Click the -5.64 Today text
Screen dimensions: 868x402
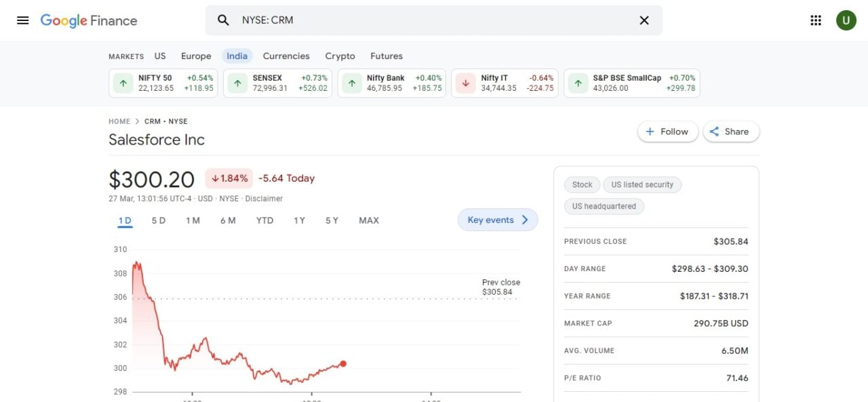tap(286, 178)
